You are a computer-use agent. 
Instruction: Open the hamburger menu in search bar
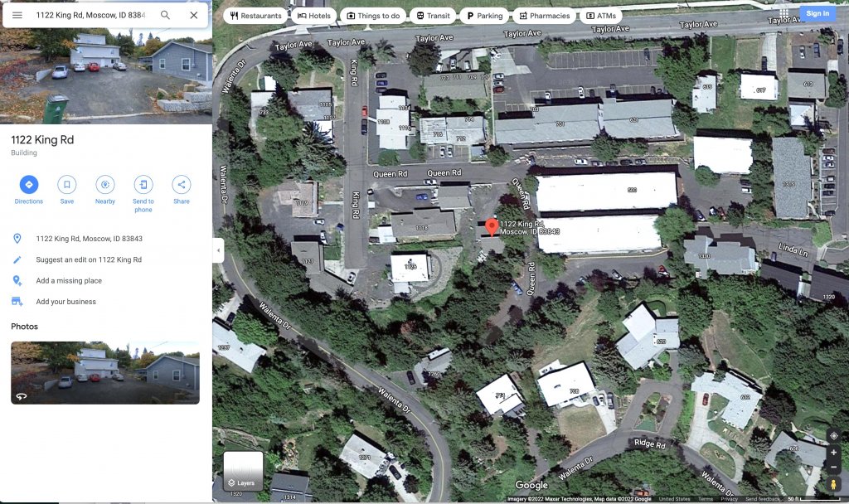[17, 15]
